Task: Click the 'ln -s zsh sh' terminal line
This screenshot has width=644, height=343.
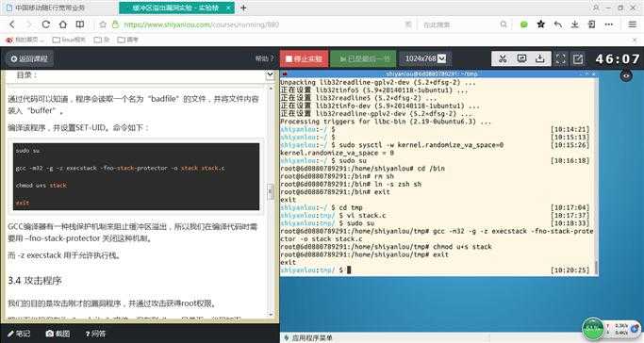Action: (x=398, y=184)
